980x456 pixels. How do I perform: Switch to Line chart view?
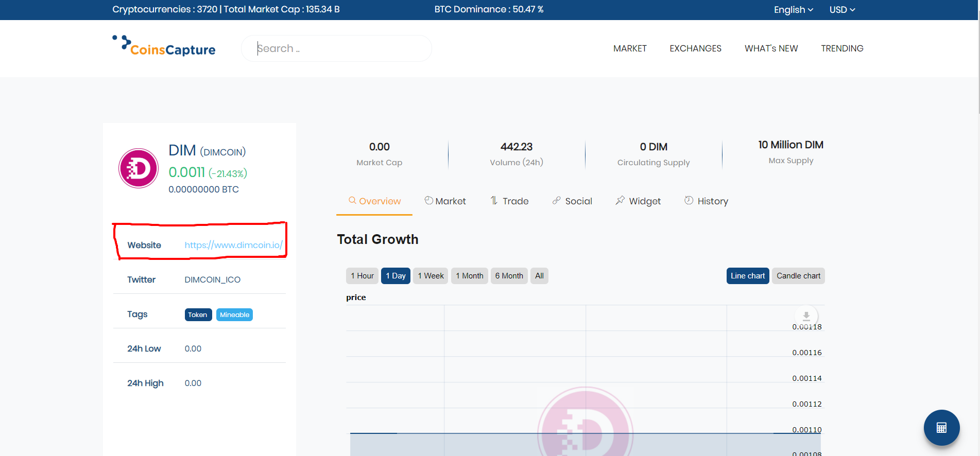click(x=748, y=276)
